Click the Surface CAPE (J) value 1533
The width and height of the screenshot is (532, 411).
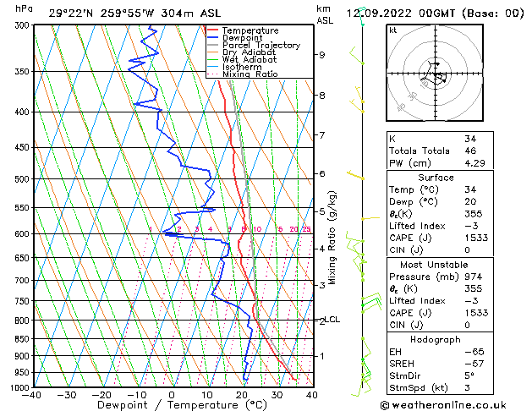(476, 238)
